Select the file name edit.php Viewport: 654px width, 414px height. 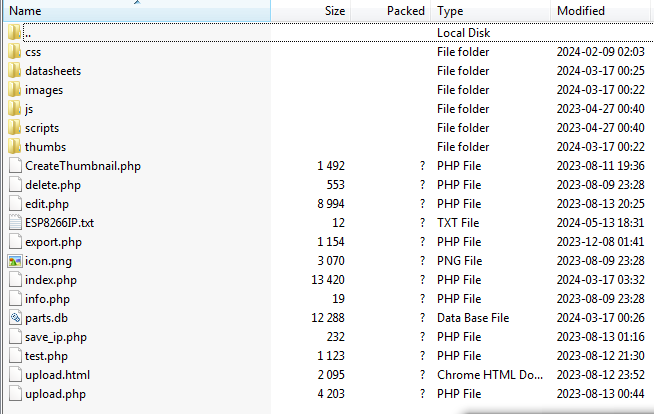[x=47, y=204]
